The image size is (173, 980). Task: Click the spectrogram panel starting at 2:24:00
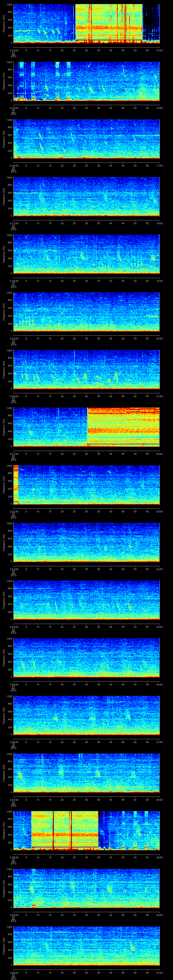[x=87, y=600]
